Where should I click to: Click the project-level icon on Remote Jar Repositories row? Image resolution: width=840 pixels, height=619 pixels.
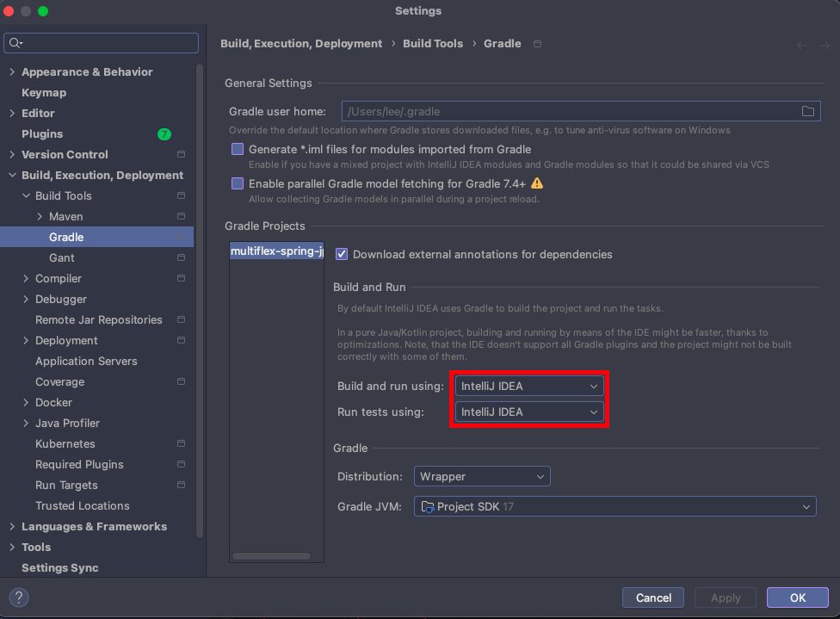[x=181, y=320]
